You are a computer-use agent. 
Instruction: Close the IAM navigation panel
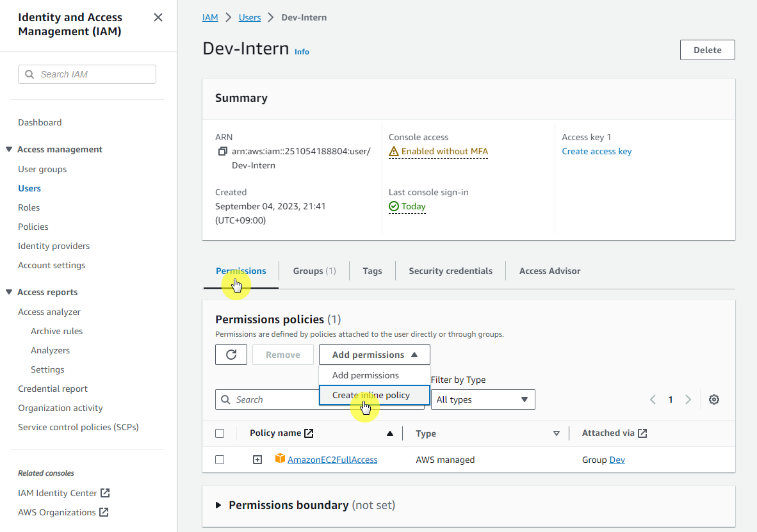coord(158,17)
